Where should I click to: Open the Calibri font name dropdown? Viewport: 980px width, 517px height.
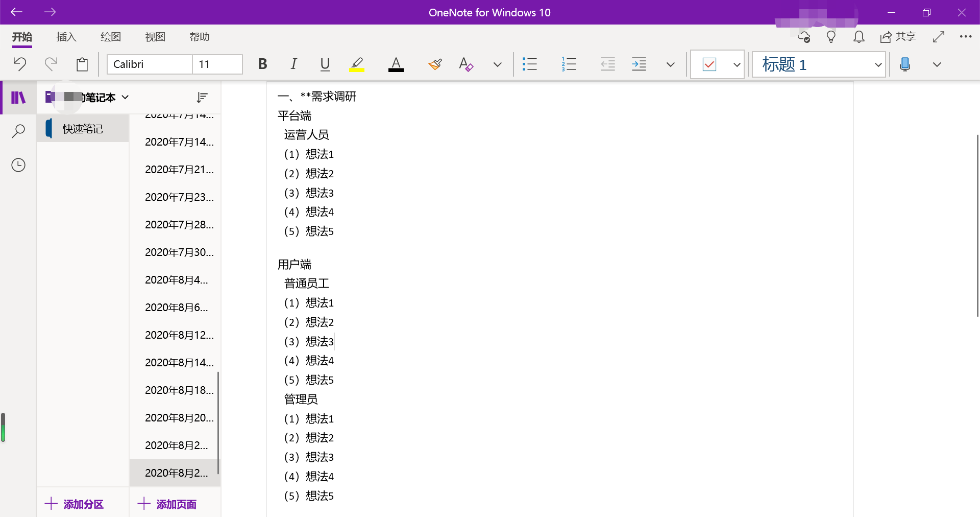pos(150,64)
